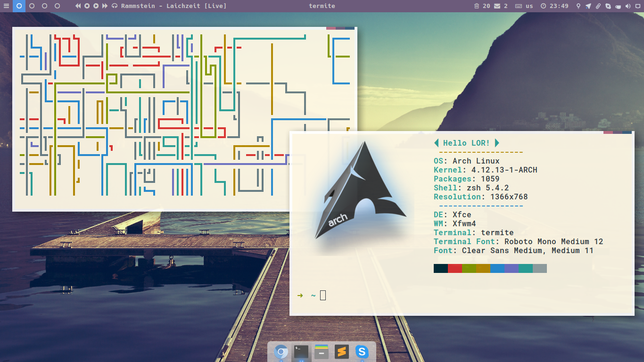644x362 pixels.
Task: Click the headphones music player icon
Action: pyautogui.click(x=115, y=6)
